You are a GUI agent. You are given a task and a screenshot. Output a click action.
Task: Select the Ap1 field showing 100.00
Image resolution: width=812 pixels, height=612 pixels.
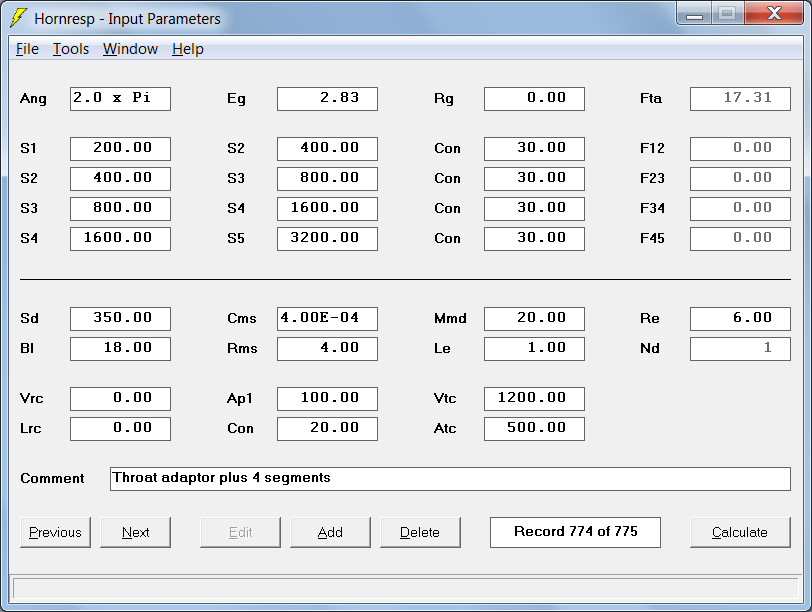[x=327, y=399]
